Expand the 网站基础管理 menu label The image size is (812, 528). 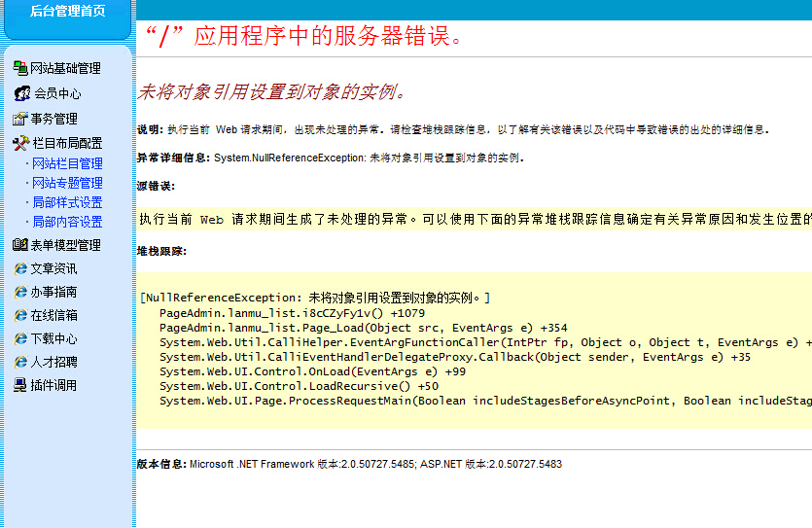(65, 69)
